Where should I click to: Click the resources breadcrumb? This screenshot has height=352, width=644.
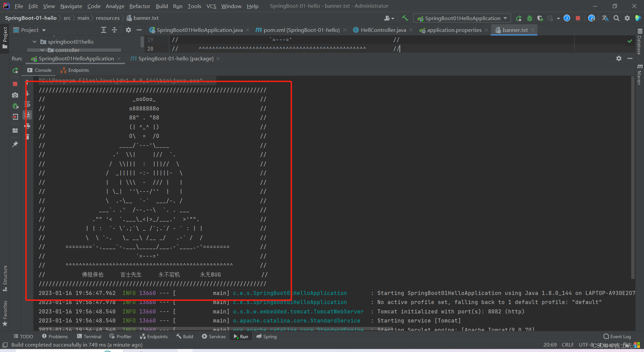(108, 18)
